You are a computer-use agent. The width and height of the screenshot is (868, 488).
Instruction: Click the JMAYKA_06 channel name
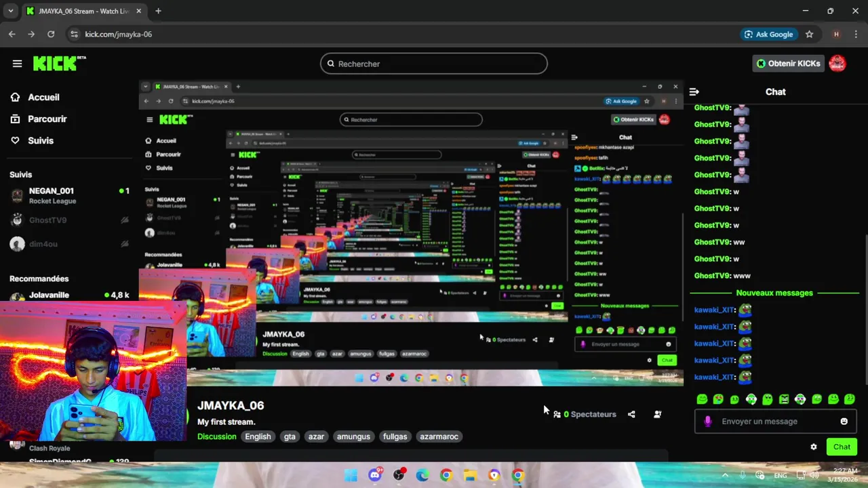coord(231,405)
